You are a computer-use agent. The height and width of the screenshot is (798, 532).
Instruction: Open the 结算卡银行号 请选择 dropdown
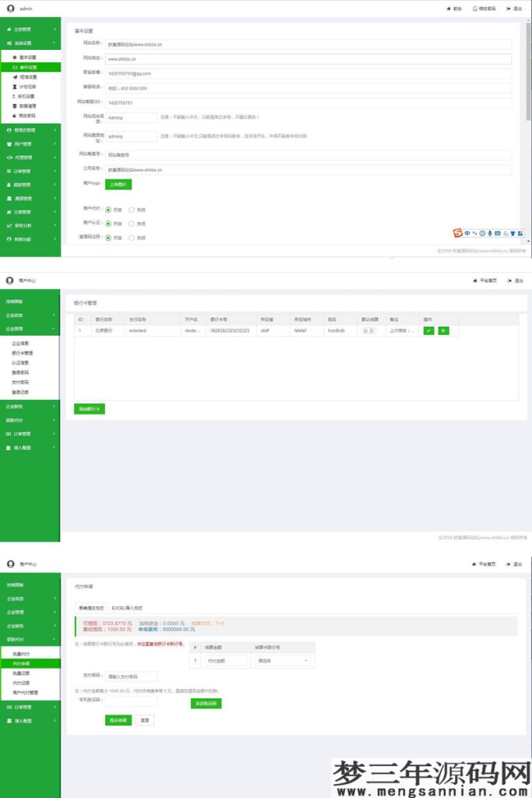point(282,661)
